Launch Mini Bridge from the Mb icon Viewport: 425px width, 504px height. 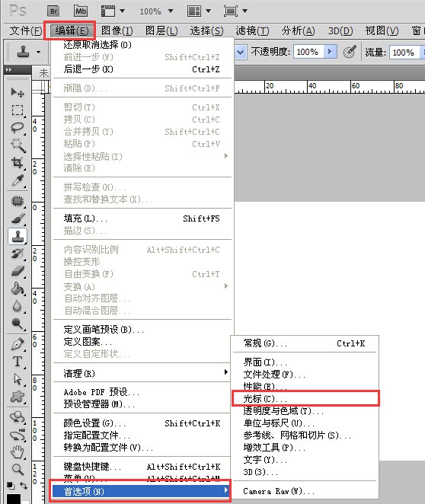81,11
